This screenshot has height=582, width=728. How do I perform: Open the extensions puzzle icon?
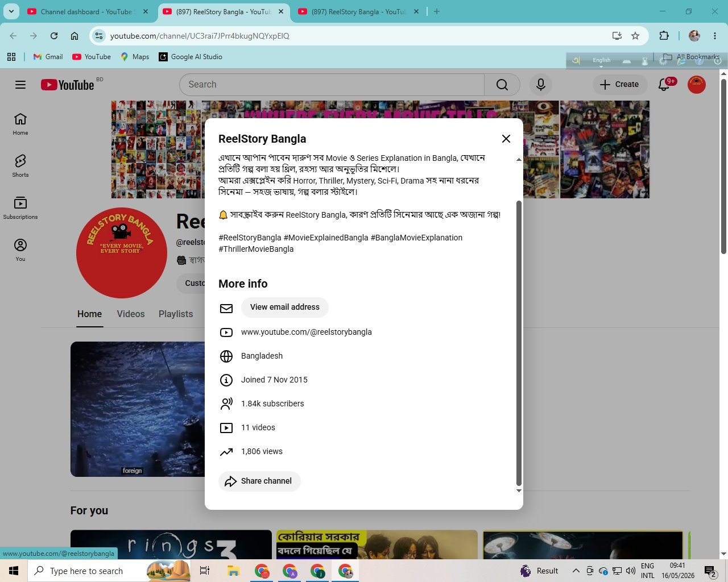pyautogui.click(x=664, y=36)
